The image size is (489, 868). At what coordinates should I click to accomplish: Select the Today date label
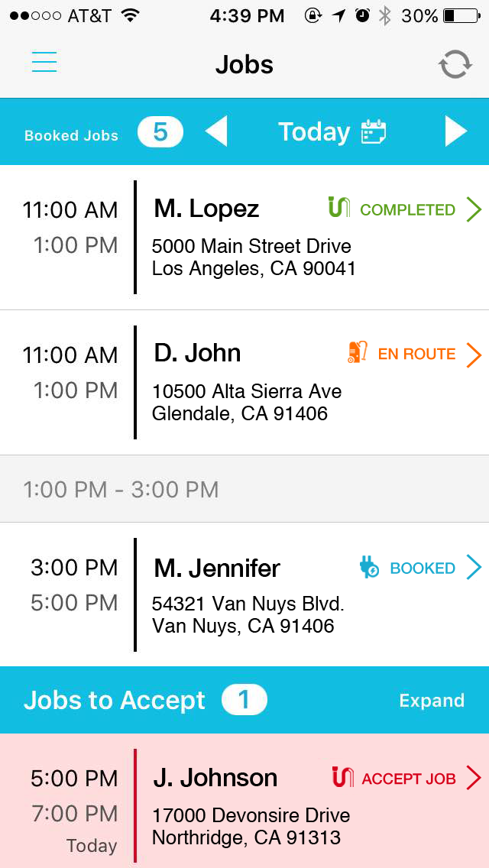tap(313, 132)
